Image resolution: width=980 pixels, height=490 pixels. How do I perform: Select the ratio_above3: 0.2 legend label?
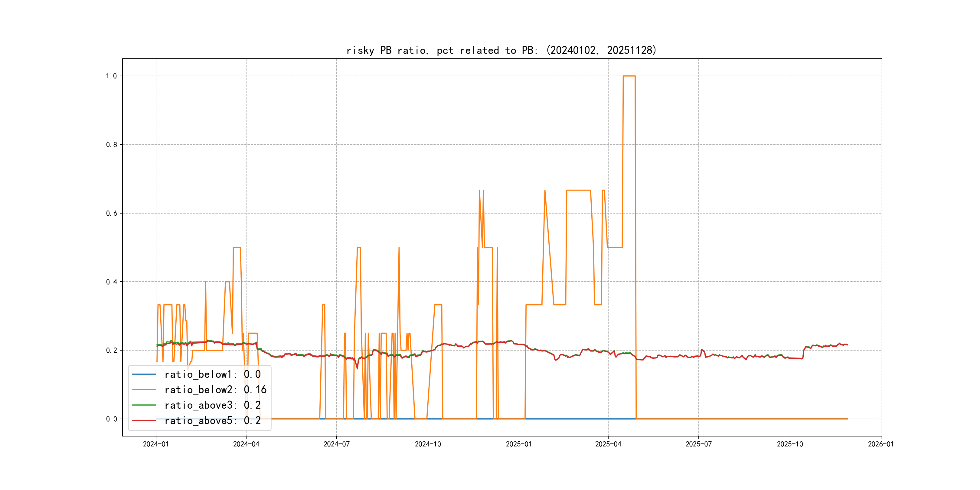coord(212,405)
